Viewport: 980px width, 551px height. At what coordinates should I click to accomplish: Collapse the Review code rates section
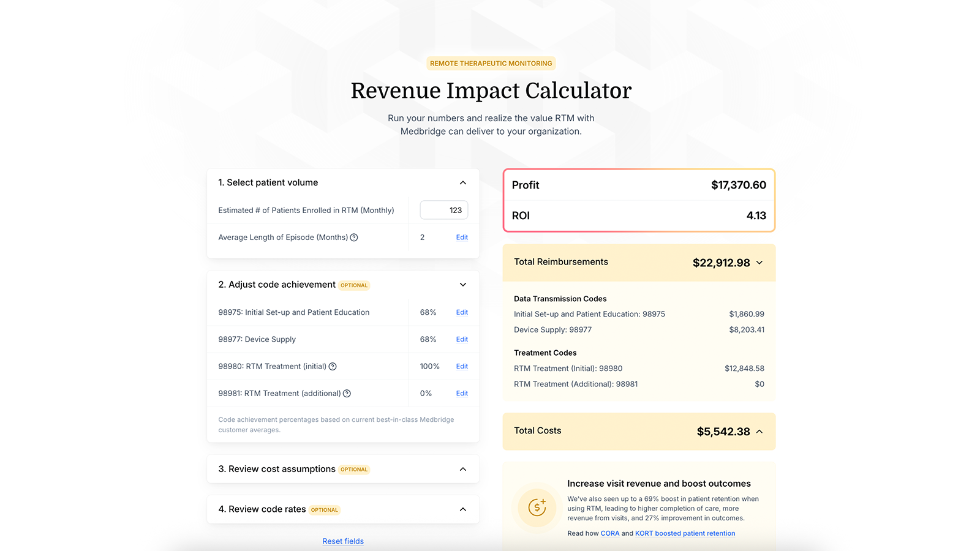463,509
